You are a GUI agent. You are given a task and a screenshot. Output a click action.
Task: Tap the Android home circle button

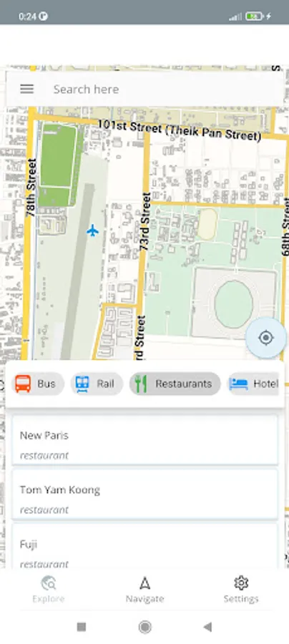(x=144, y=627)
